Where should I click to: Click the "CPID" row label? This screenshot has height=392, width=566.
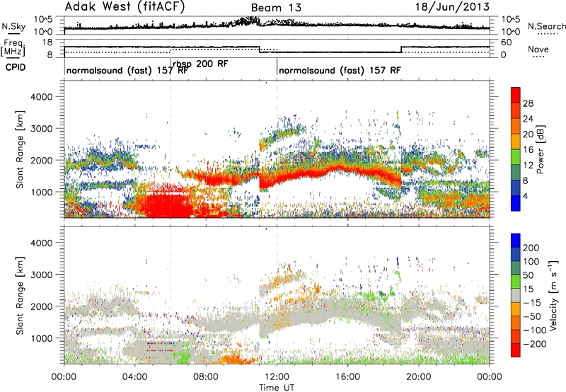tap(16, 67)
